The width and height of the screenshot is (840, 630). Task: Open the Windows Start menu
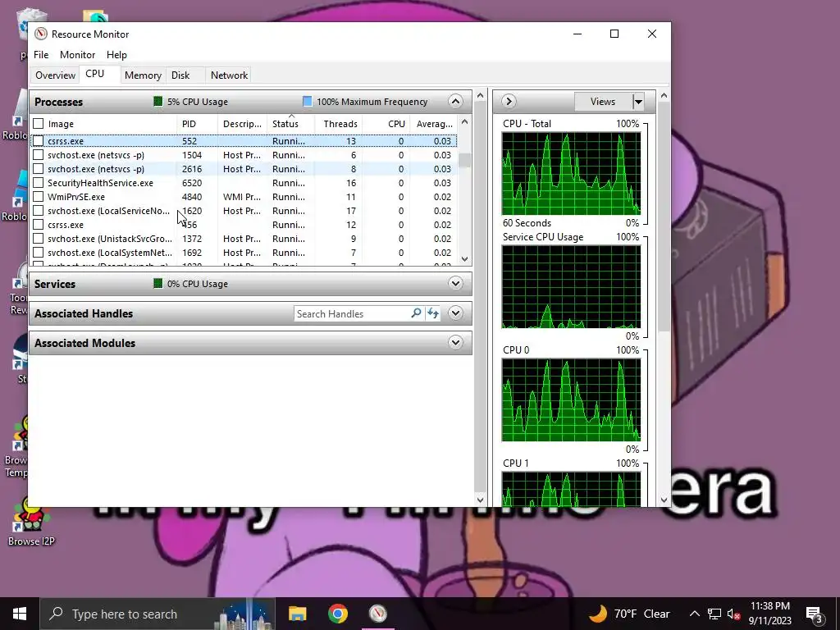(x=20, y=614)
